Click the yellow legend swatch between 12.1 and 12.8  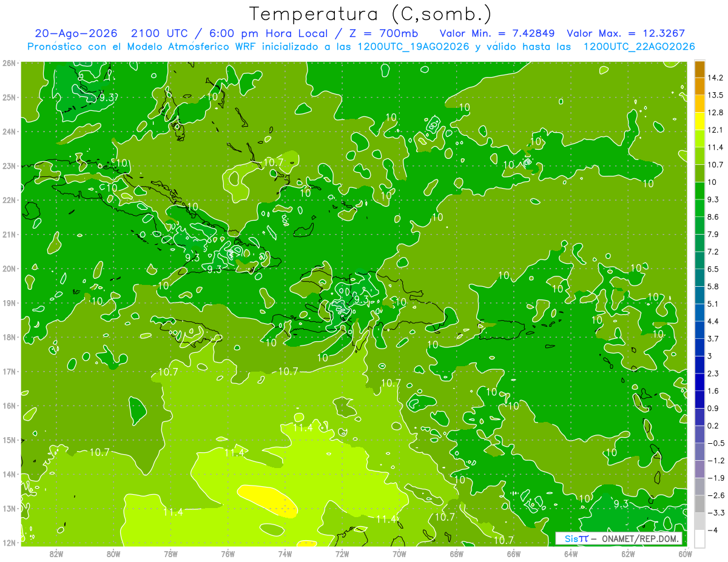pos(699,120)
